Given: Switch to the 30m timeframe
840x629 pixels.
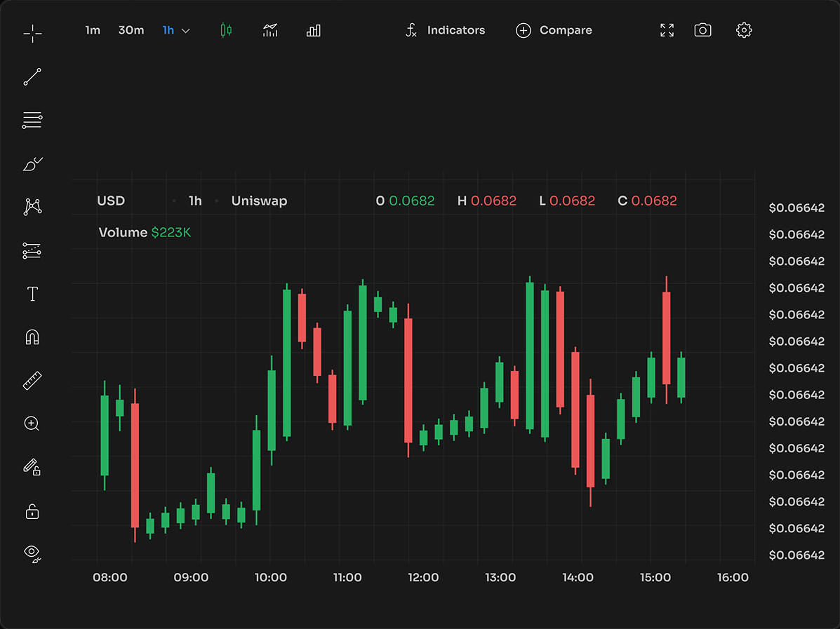Looking at the screenshot, I should [x=131, y=30].
